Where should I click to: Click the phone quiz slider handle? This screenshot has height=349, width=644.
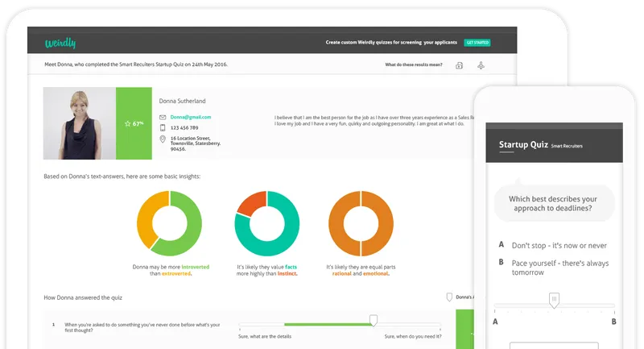(554, 300)
